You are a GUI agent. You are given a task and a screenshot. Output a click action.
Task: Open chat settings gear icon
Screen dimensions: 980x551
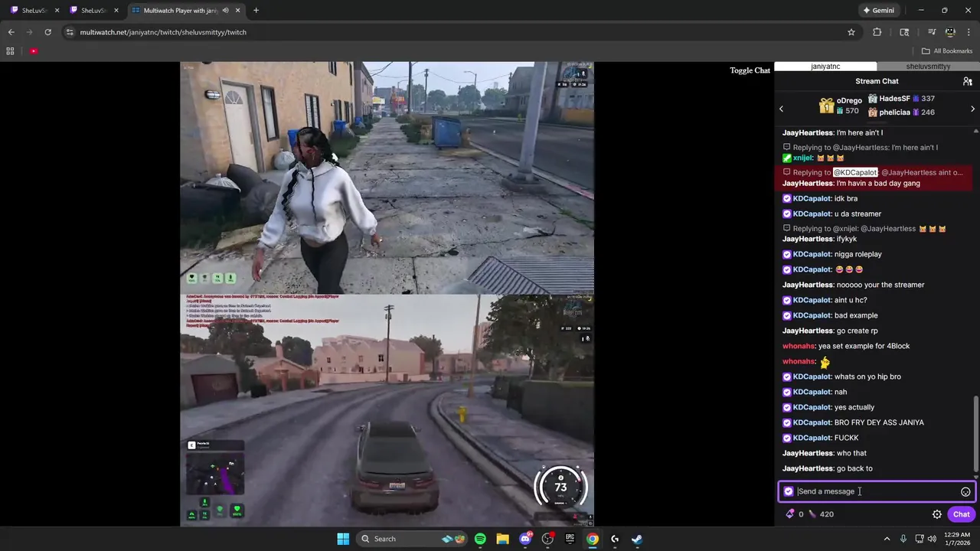click(x=937, y=514)
